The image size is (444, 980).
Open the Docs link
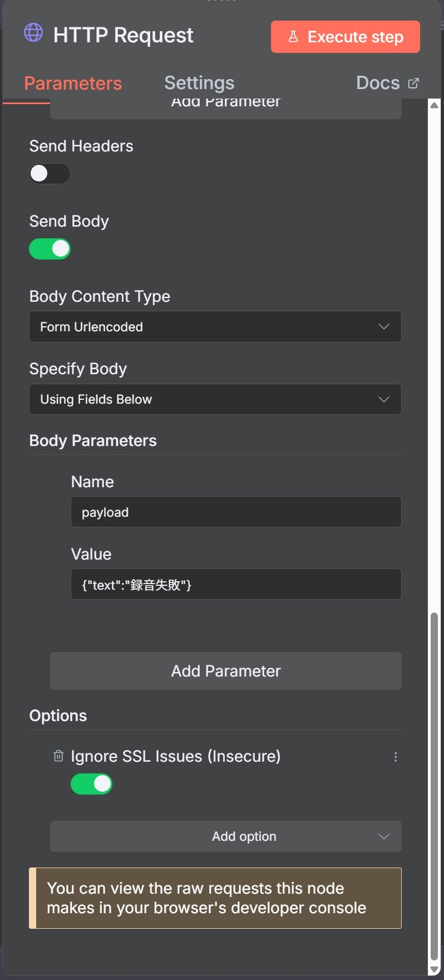[x=378, y=83]
